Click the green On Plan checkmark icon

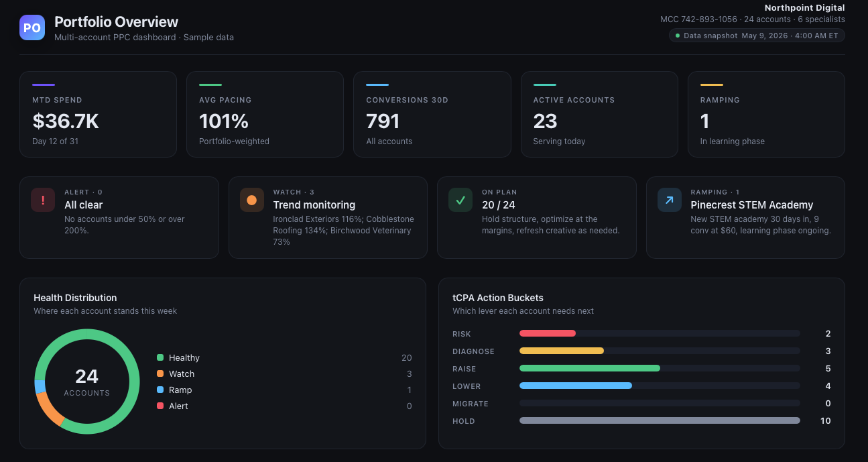pyautogui.click(x=460, y=200)
